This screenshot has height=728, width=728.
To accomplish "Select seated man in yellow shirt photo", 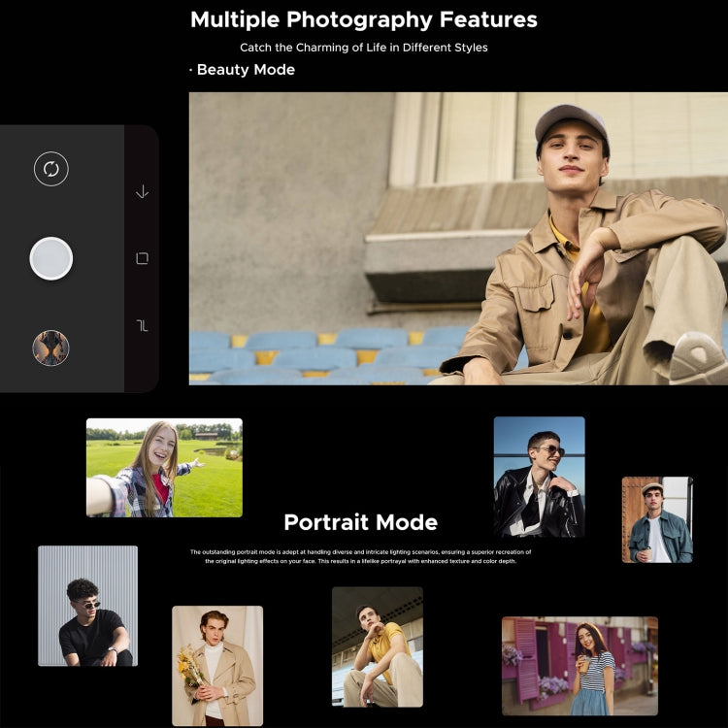I will click(x=377, y=646).
